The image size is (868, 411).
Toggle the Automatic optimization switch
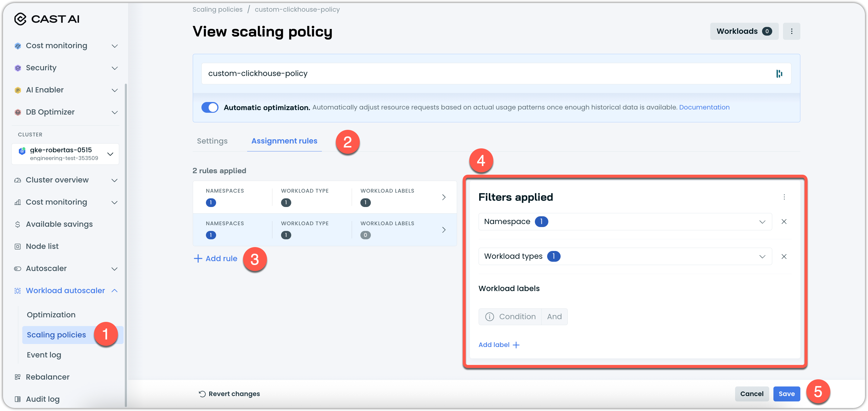point(210,107)
